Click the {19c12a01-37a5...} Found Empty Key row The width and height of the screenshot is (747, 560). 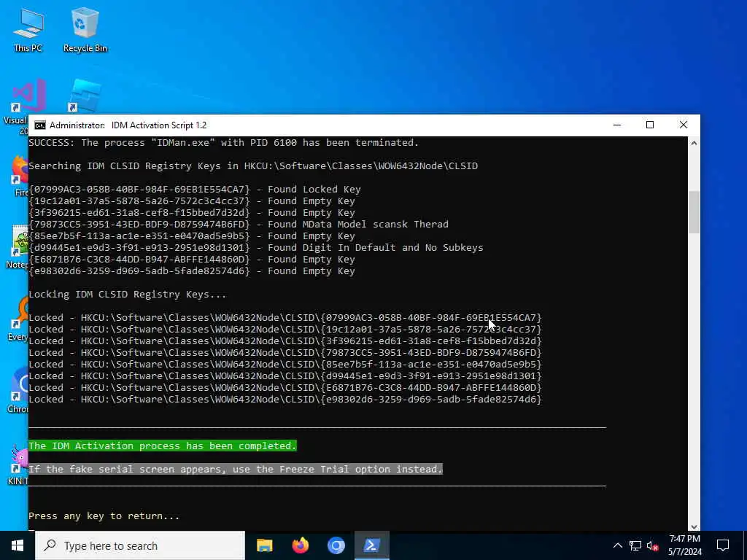(192, 201)
